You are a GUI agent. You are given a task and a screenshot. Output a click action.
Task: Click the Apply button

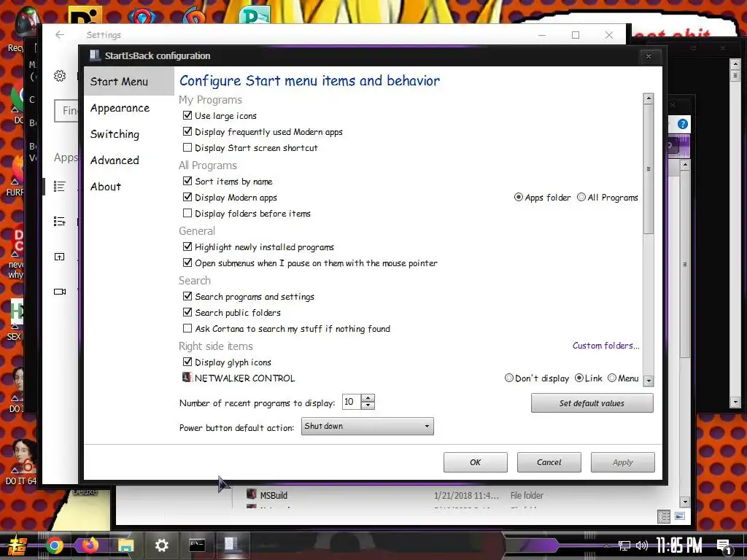coord(623,462)
